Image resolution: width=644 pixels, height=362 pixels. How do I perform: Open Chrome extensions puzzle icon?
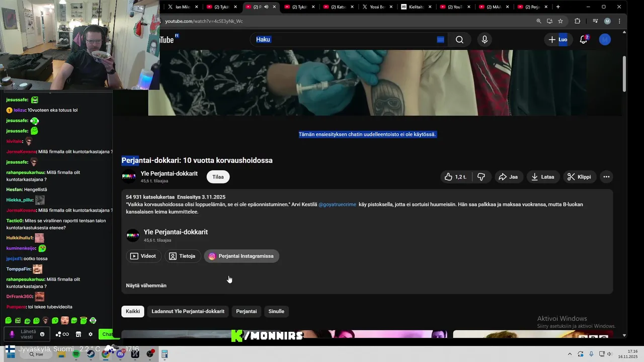pyautogui.click(x=577, y=21)
